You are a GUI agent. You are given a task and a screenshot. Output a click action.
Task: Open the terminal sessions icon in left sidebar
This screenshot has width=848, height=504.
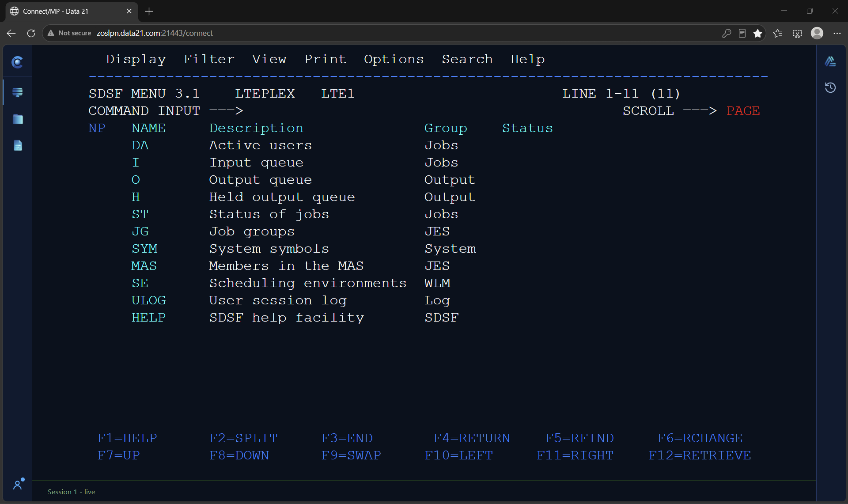click(18, 92)
